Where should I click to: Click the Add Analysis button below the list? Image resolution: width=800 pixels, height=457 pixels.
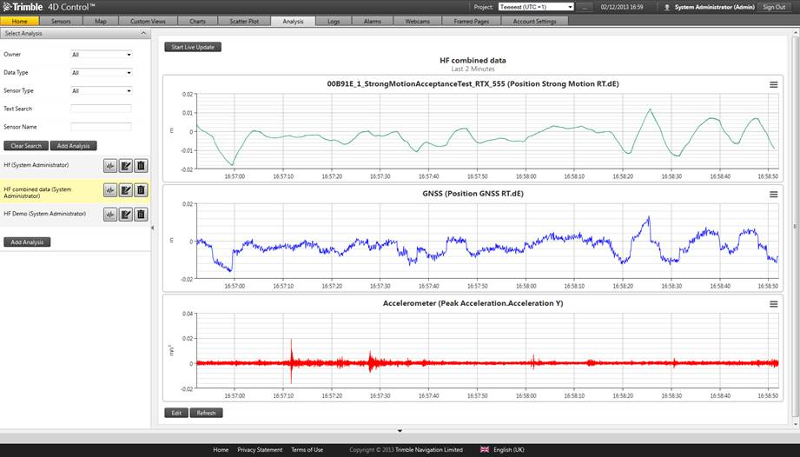(x=27, y=242)
